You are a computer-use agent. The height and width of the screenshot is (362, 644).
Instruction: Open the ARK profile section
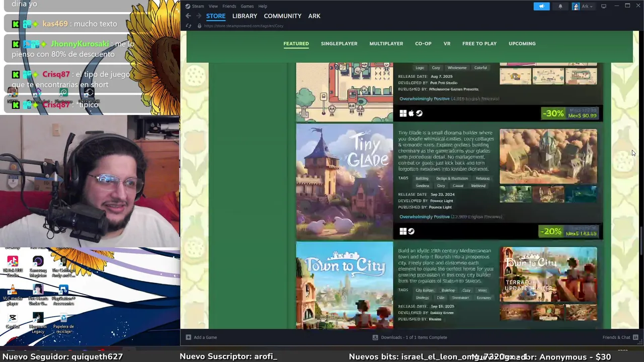(x=314, y=16)
